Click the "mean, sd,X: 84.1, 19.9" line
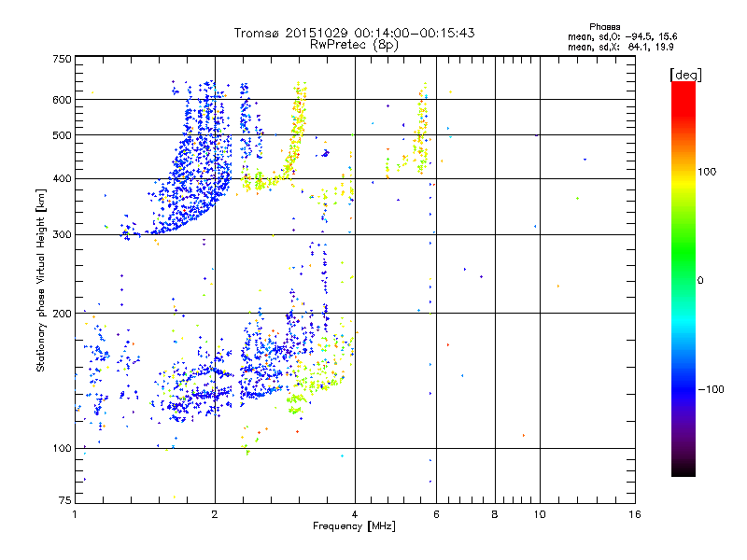Image resolution: width=747 pixels, height=560 pixels. (x=620, y=47)
